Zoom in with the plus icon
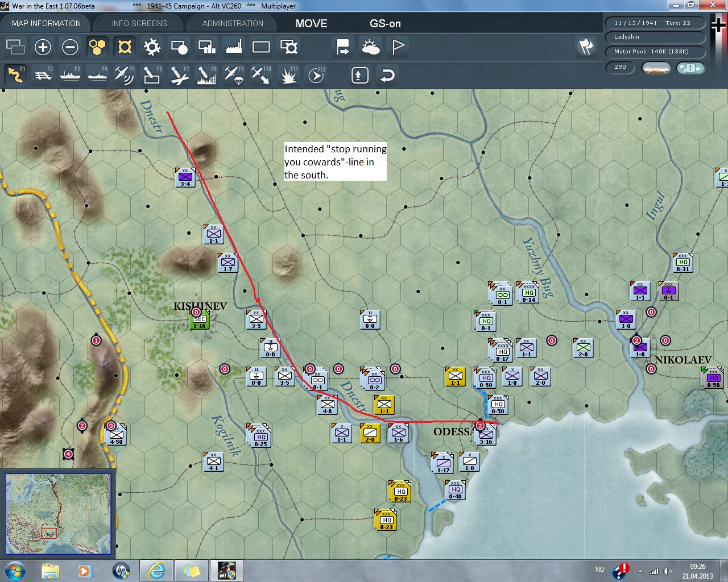 tap(43, 47)
